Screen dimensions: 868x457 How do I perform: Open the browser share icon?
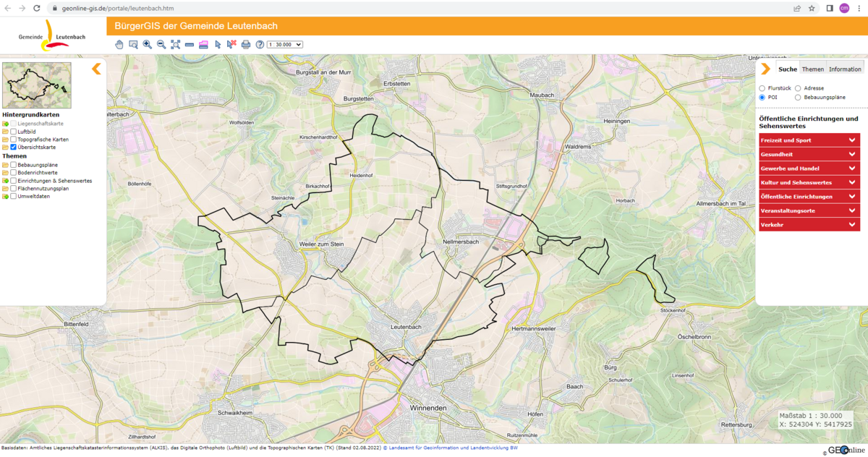pyautogui.click(x=796, y=8)
